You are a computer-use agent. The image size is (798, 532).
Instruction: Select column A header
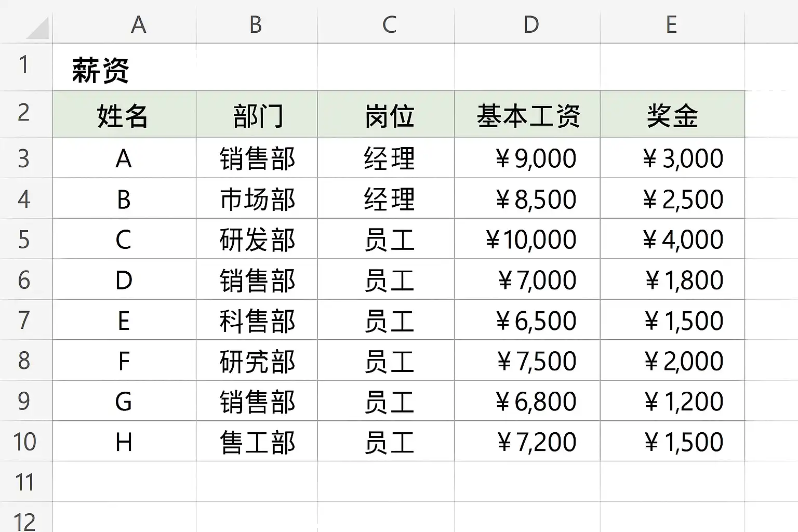[138, 24]
